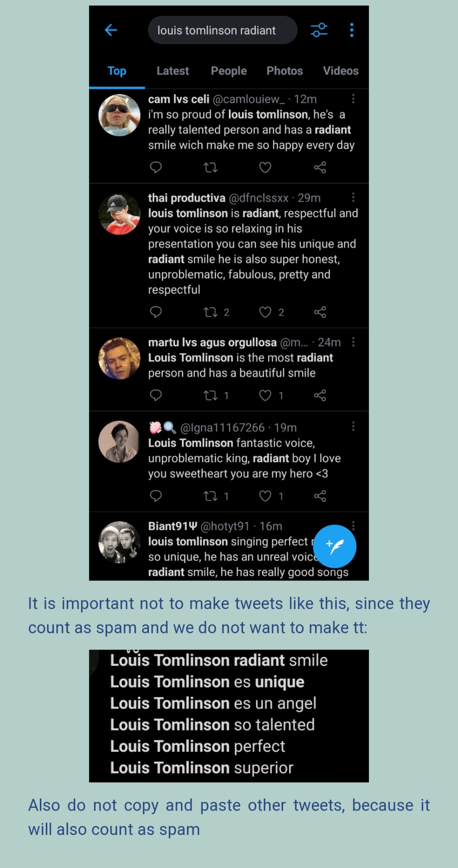Open more options on cam lvs celi tweet

[353, 99]
